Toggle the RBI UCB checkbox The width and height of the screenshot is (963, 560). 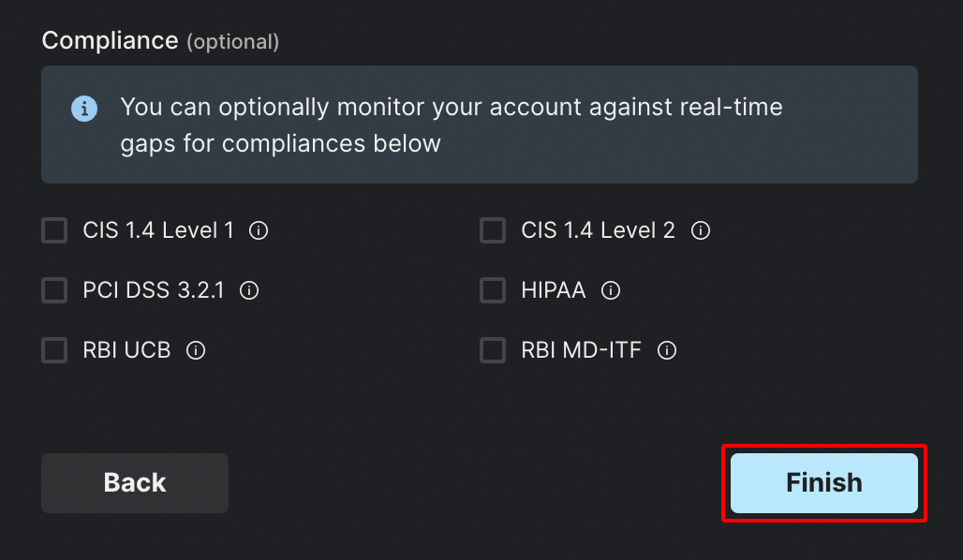[54, 350]
